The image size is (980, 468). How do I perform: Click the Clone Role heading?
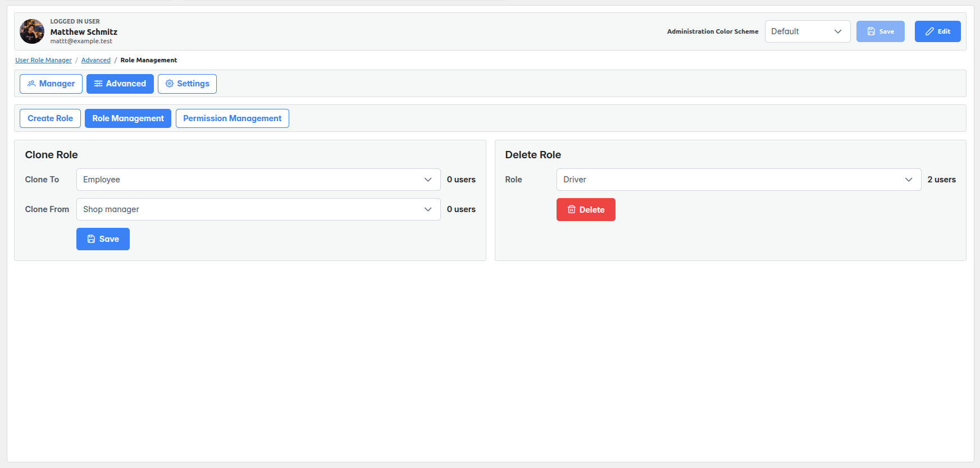tap(52, 155)
